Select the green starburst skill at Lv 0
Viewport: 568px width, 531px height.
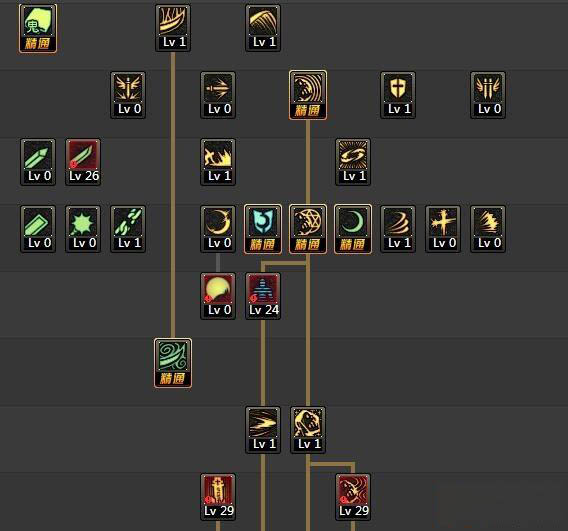point(83,229)
